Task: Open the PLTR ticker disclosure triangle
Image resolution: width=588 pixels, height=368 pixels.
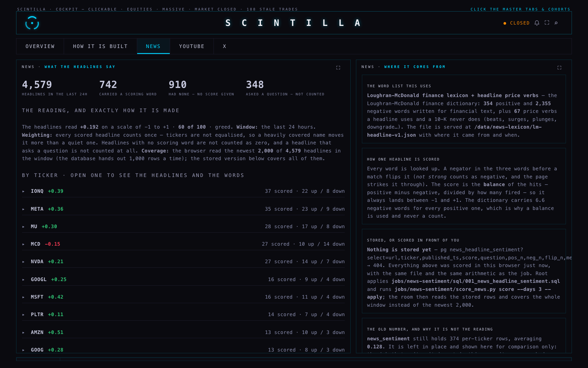Action: coord(23,315)
